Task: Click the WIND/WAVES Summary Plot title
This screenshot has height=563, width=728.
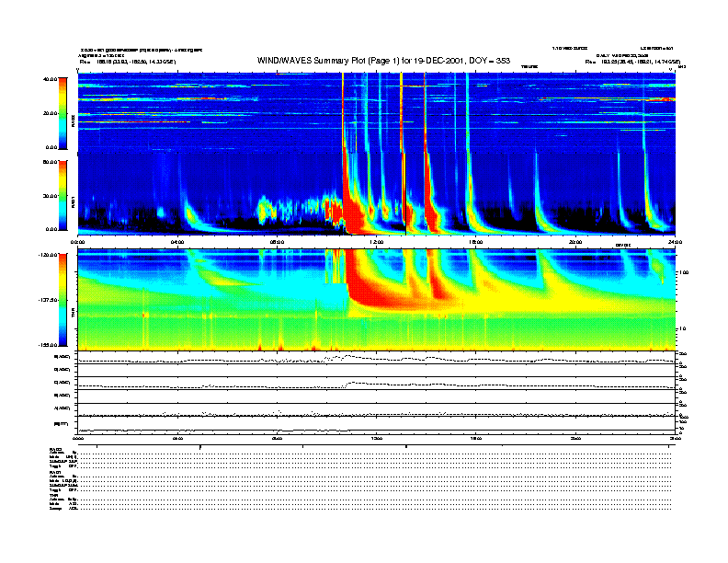Action: click(x=383, y=61)
